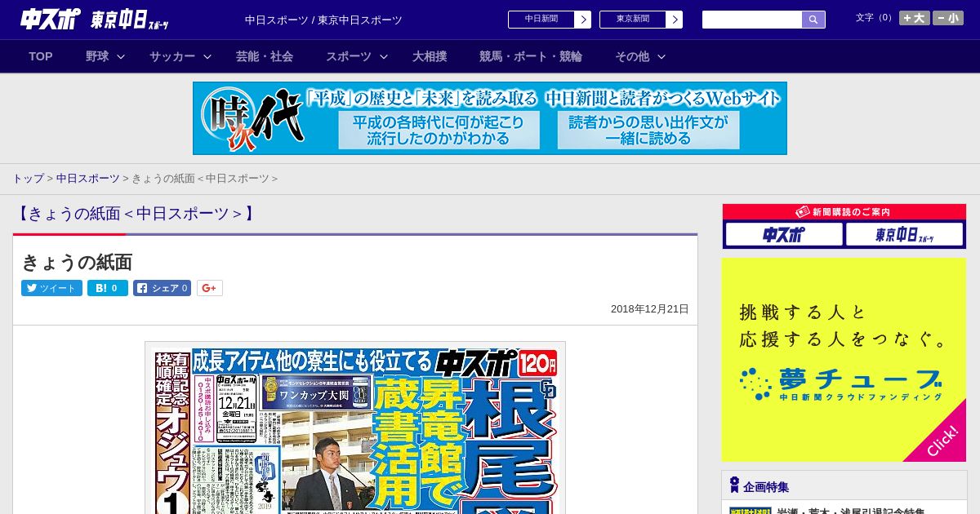
Task: Open the 野球 navigation menu
Action: 97,56
